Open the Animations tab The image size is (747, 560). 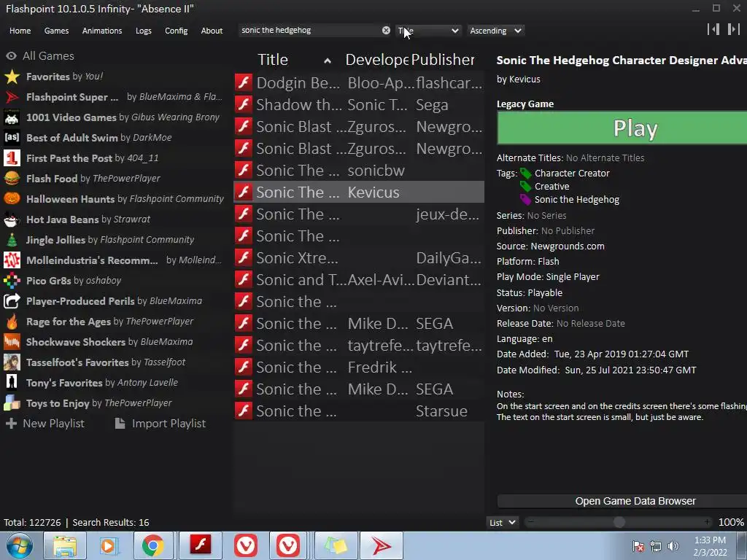(102, 31)
